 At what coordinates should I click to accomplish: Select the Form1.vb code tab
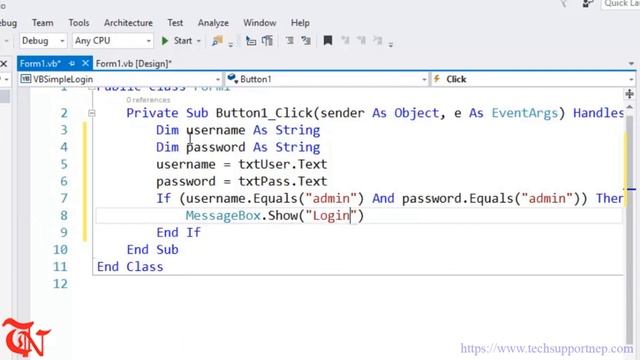(40, 64)
